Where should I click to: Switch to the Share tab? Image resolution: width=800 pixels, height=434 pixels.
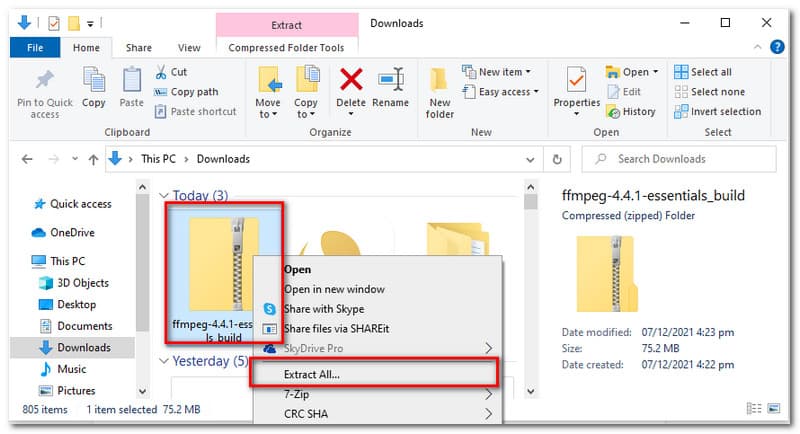pyautogui.click(x=139, y=47)
